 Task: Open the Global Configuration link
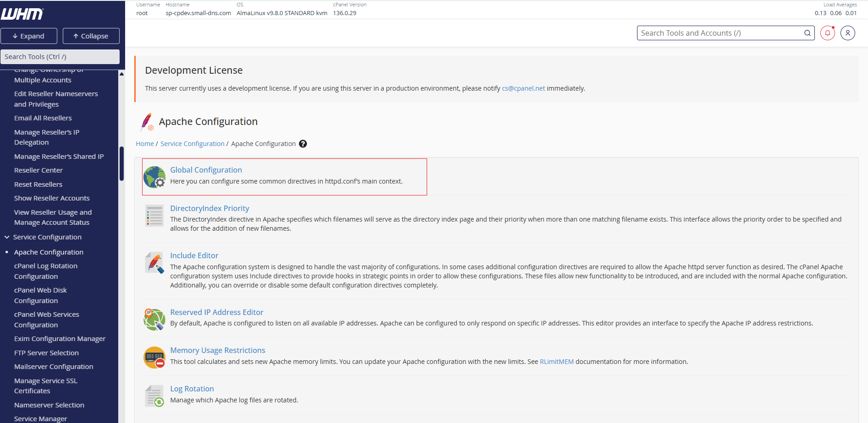click(206, 170)
